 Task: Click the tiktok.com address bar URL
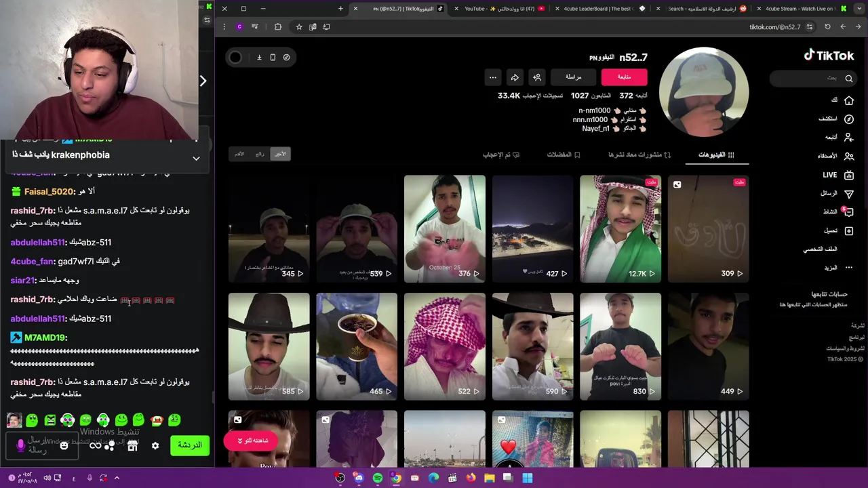(774, 27)
